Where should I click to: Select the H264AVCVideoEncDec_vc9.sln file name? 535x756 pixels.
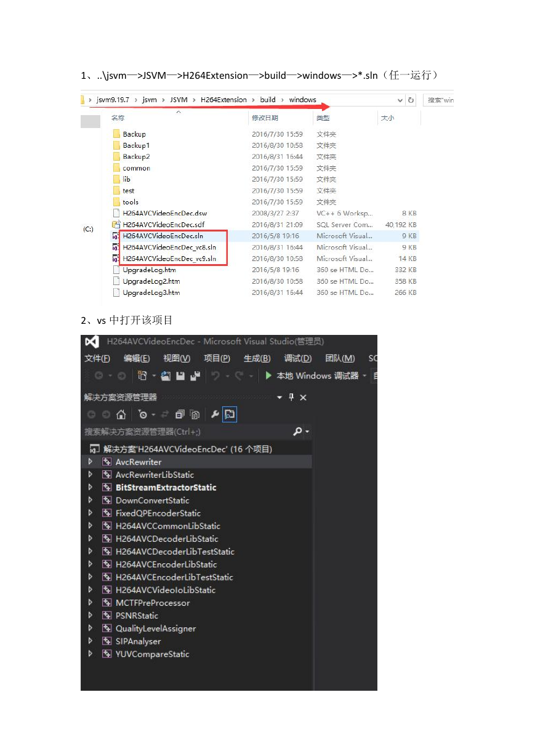coord(169,259)
